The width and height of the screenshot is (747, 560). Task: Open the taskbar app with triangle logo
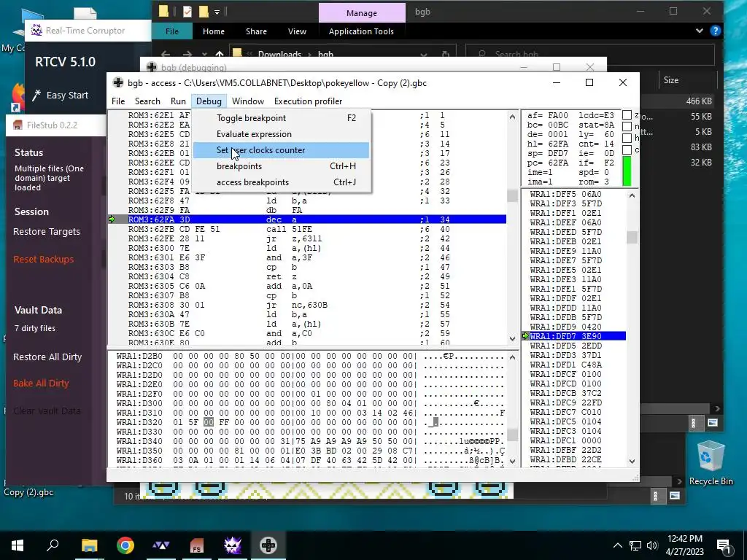(x=161, y=545)
